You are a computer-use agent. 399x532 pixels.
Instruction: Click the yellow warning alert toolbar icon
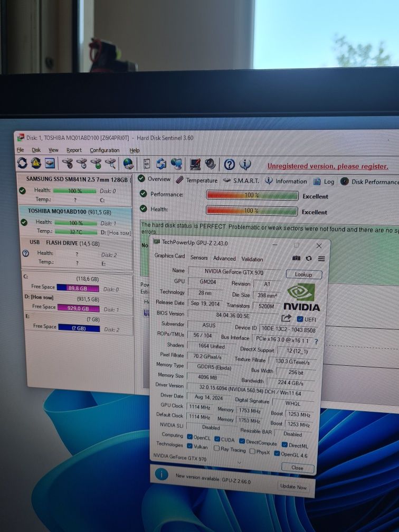click(36, 163)
